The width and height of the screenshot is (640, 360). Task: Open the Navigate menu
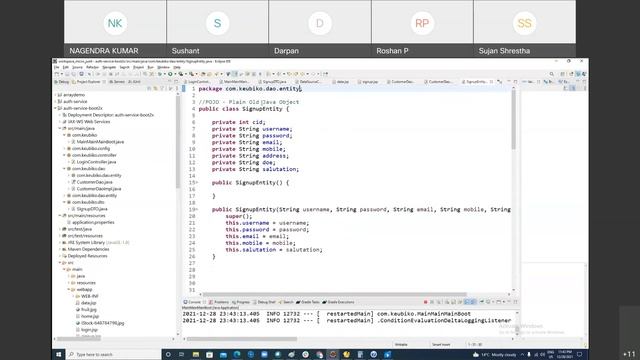pos(109,67)
